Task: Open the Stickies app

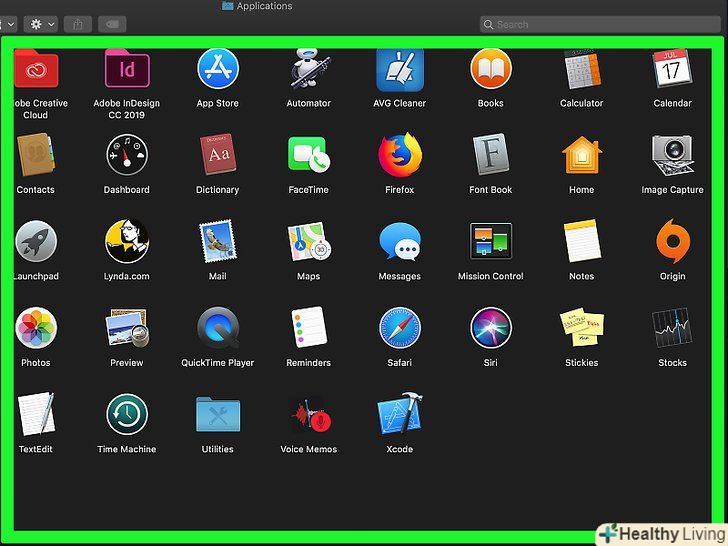Action: 582,327
